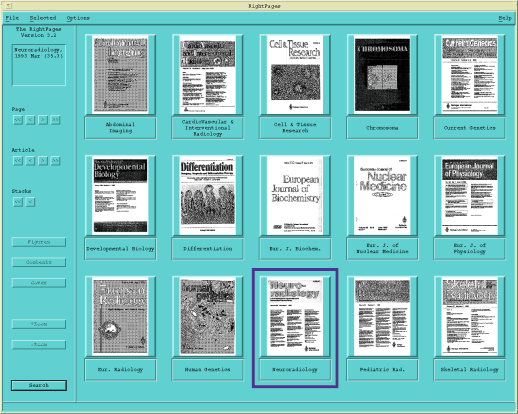The image size is (518, 414).
Task: Go to the next page with Page > arrow
Action: point(43,120)
